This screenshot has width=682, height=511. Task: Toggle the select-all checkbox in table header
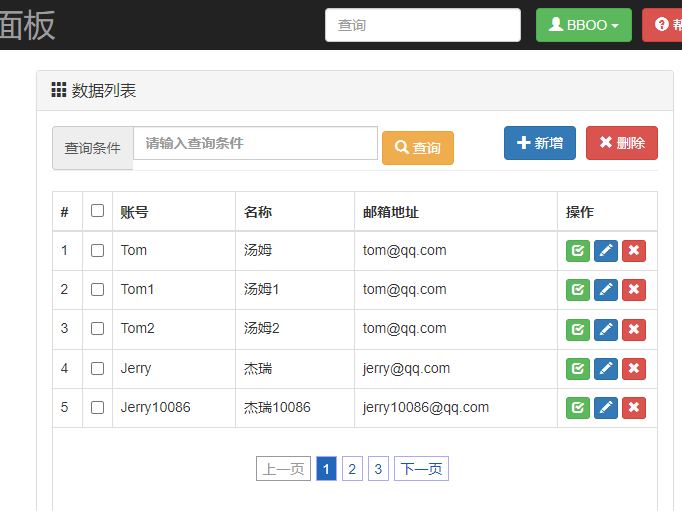(97, 210)
